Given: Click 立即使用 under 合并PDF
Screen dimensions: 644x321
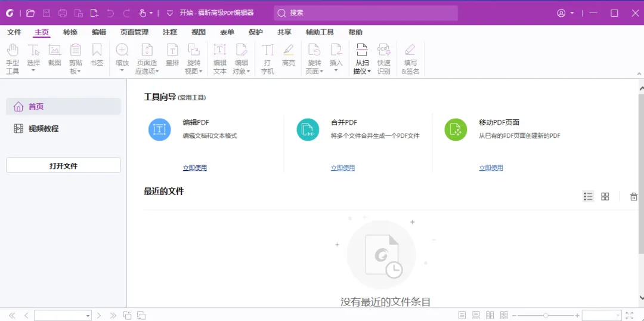Looking at the screenshot, I should (x=343, y=168).
